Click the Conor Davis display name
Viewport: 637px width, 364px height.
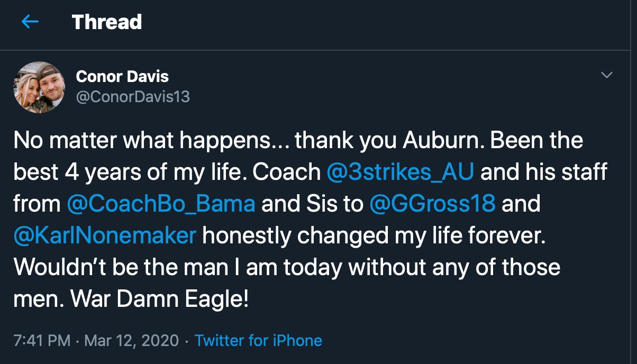click(122, 77)
